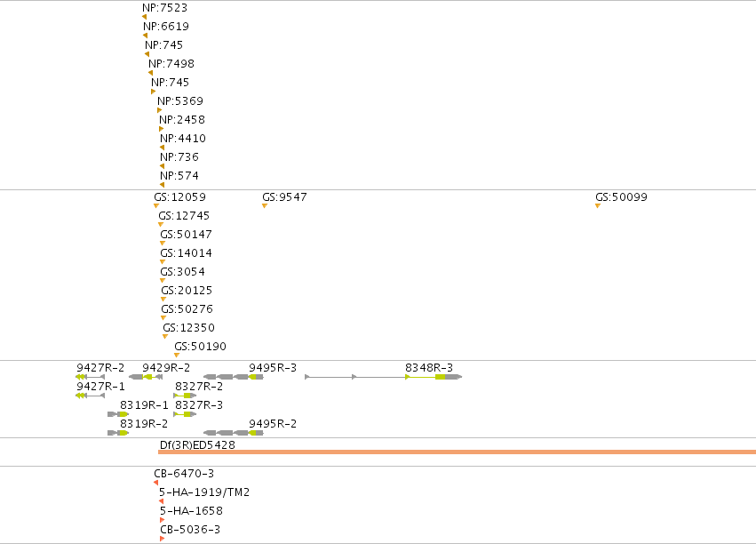Select the GS:12350 feature label

[x=188, y=328]
